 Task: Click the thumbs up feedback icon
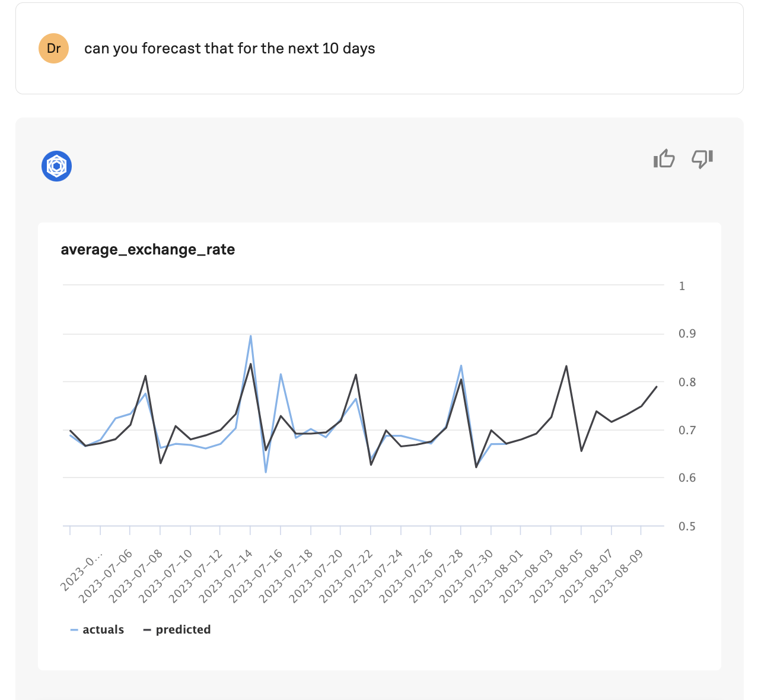(x=664, y=159)
